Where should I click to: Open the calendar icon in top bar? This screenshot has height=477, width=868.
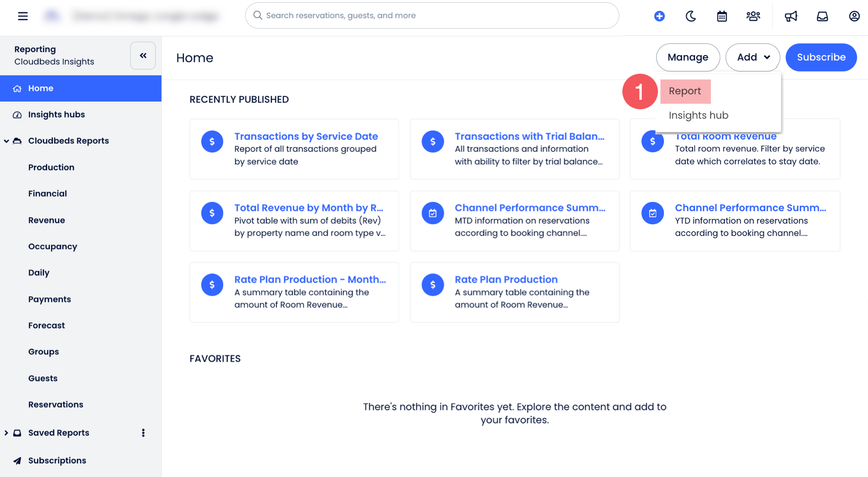(722, 16)
